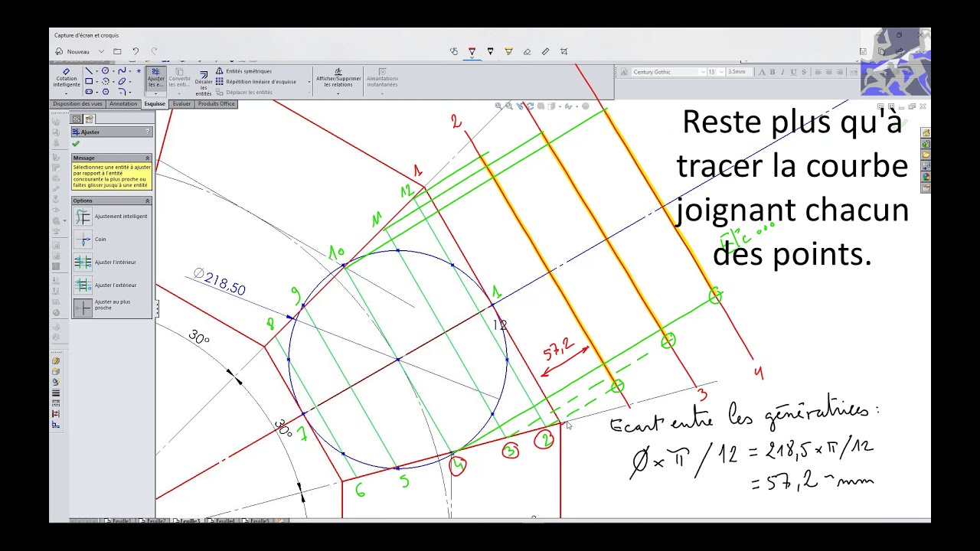Switch to the Esquisse tab
Screen dimensions: 980x551
point(155,104)
